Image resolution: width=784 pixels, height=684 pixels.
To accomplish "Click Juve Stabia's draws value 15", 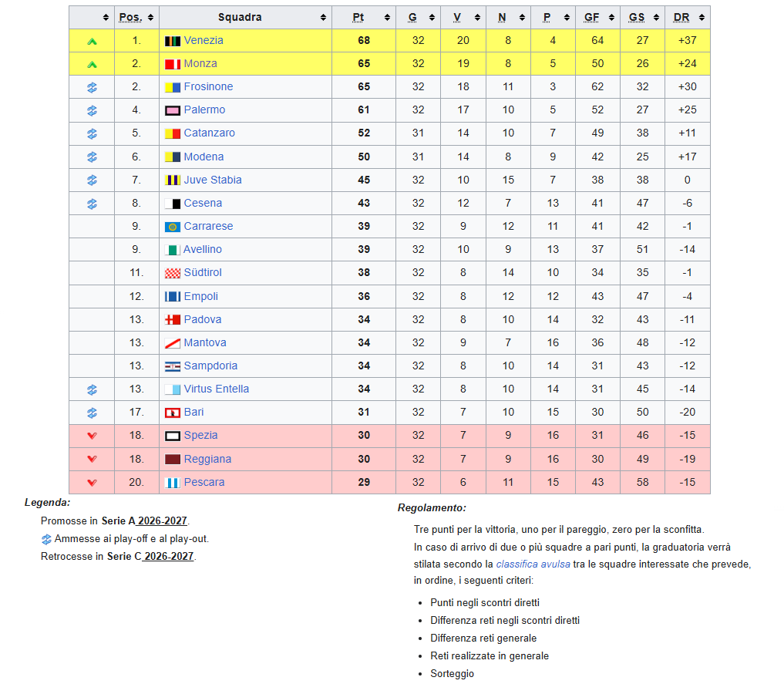I will click(x=508, y=180).
